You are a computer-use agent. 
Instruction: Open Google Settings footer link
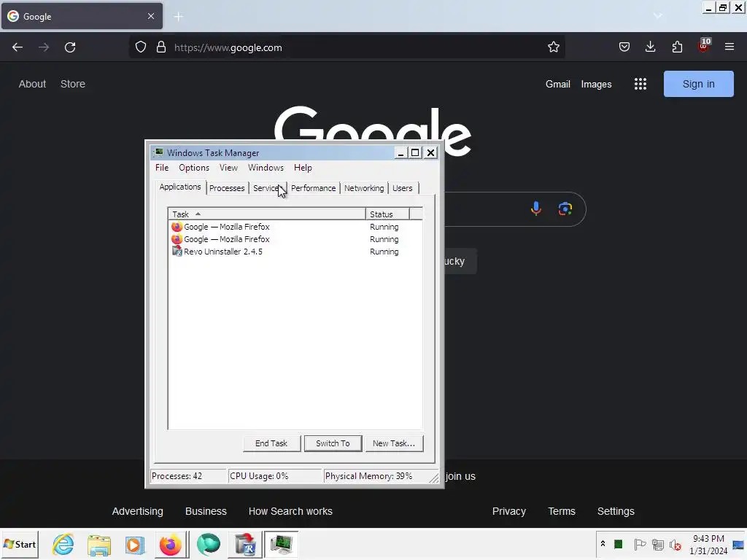click(x=616, y=511)
